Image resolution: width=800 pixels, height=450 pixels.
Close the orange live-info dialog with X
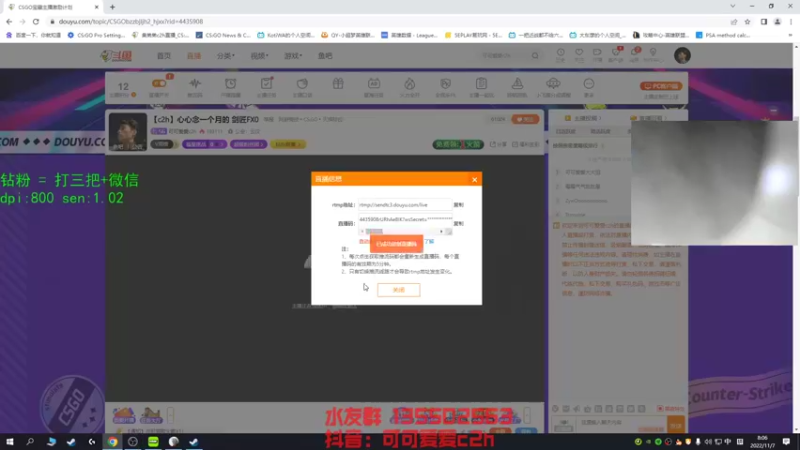coord(474,180)
